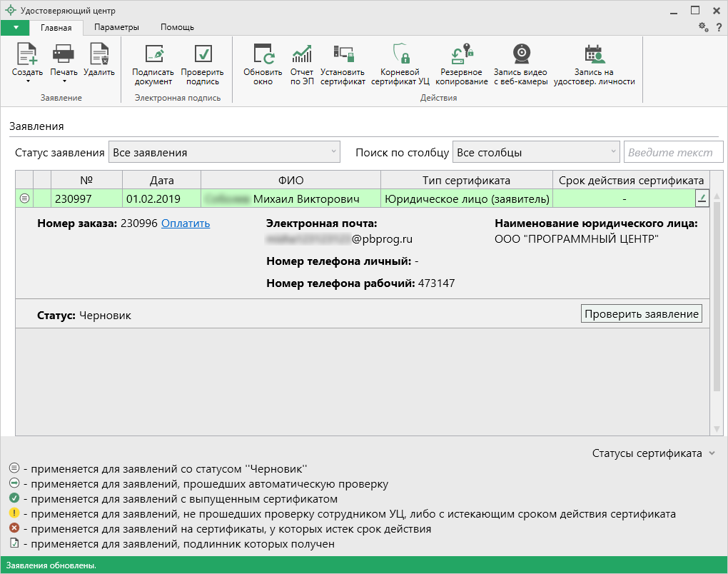Open the column search dropdown
This screenshot has width=728, height=574.
536,152
